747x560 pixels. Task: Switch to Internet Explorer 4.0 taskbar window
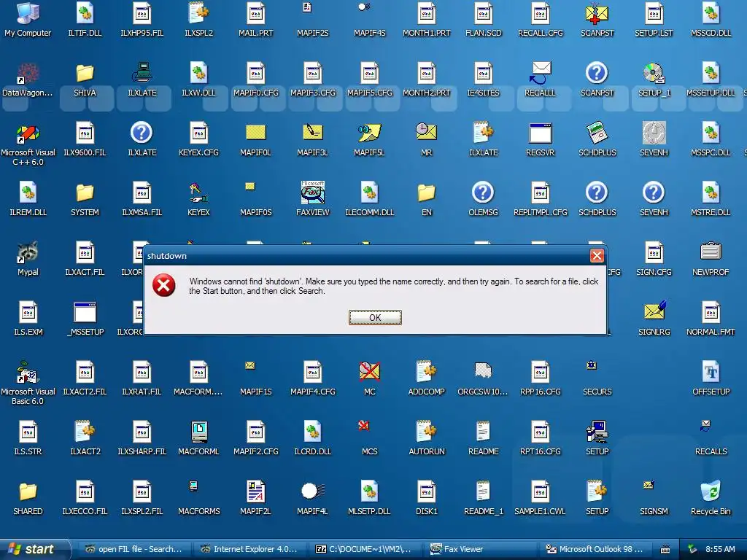249,549
